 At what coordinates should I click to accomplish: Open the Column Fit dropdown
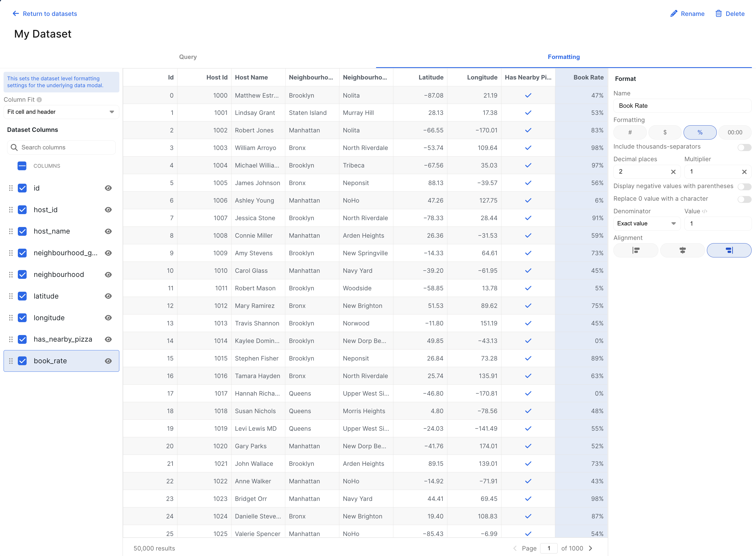click(61, 112)
